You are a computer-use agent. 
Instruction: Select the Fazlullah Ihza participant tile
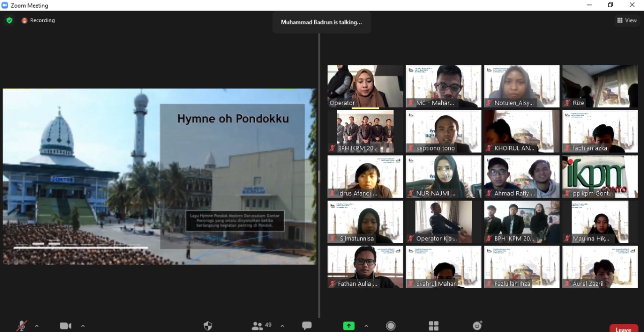(522, 267)
